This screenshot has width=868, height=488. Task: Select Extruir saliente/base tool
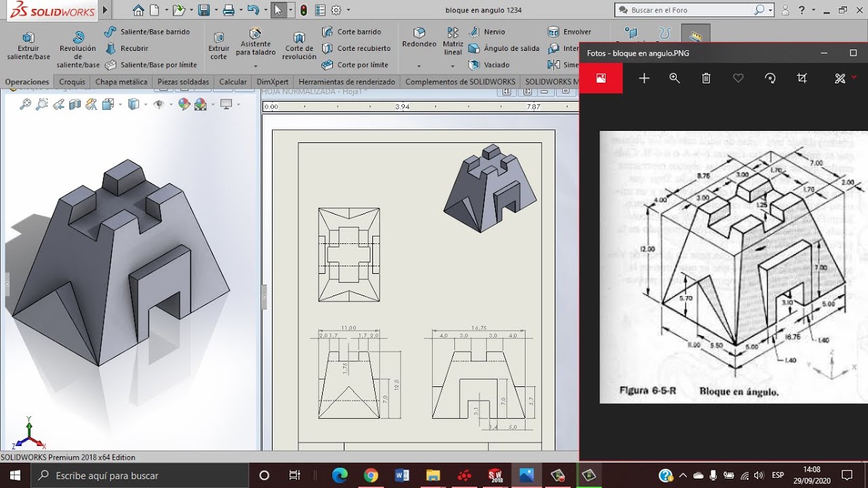pos(28,46)
